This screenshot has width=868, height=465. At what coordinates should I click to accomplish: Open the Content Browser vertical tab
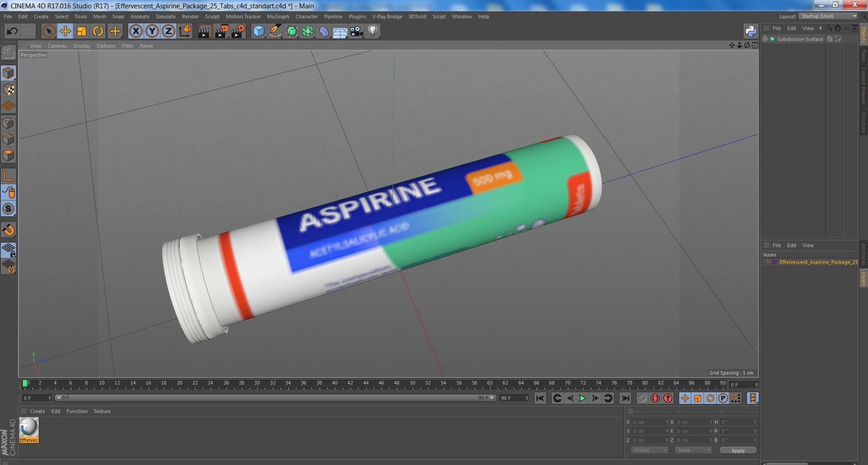[x=863, y=85]
